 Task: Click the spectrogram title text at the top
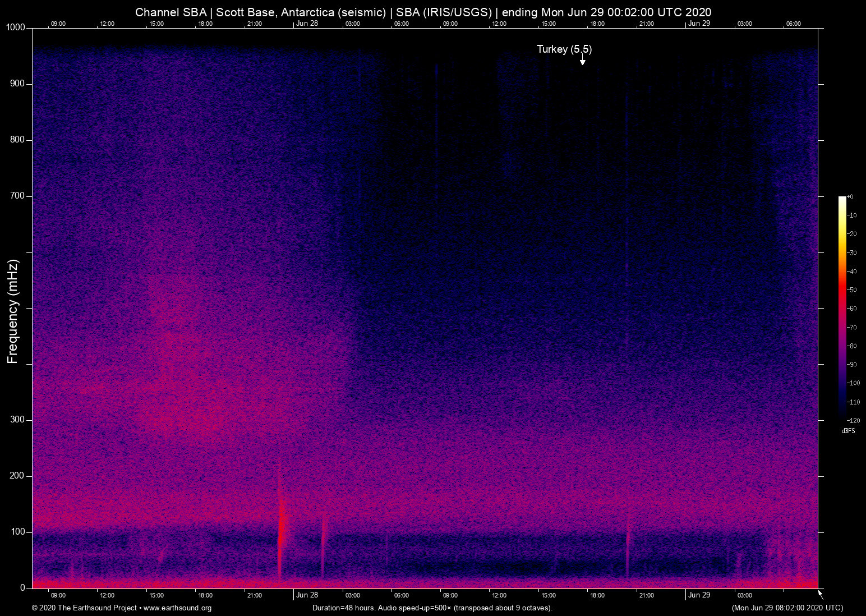click(x=423, y=12)
